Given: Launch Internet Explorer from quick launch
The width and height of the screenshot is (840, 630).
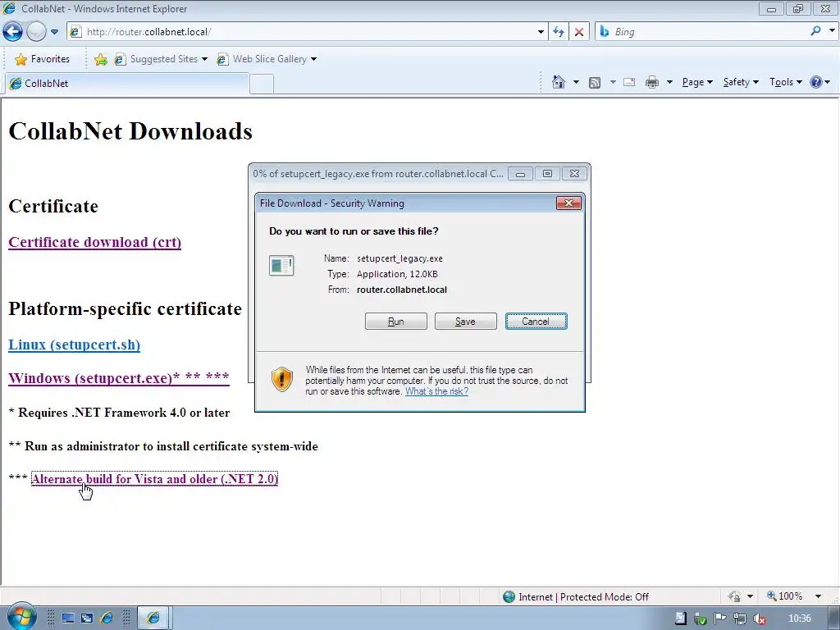Looking at the screenshot, I should point(107,619).
